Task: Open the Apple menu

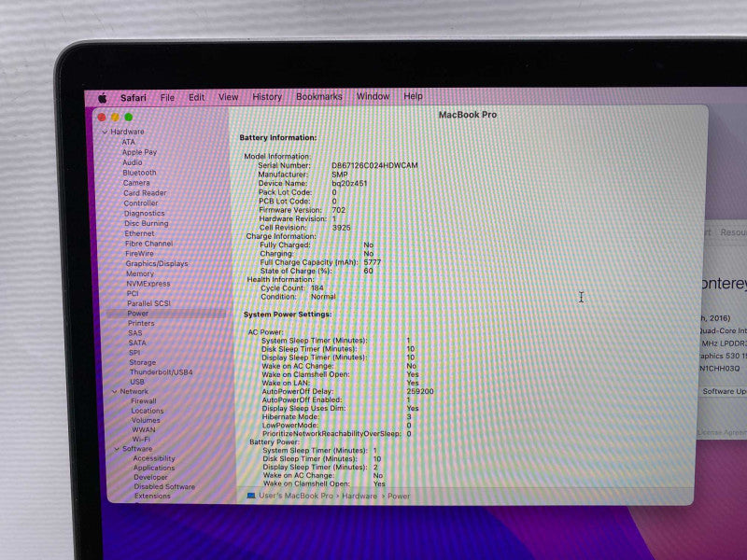Action: (x=103, y=98)
